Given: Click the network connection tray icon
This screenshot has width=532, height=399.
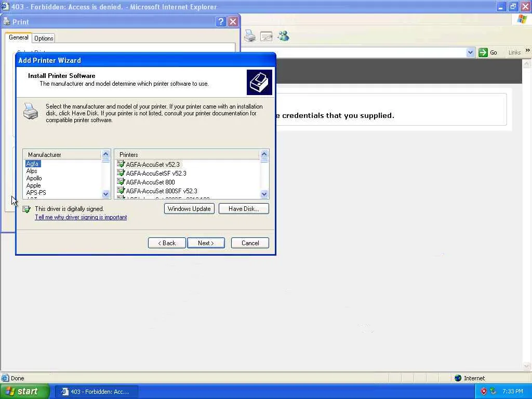Looking at the screenshot, I should [x=493, y=391].
